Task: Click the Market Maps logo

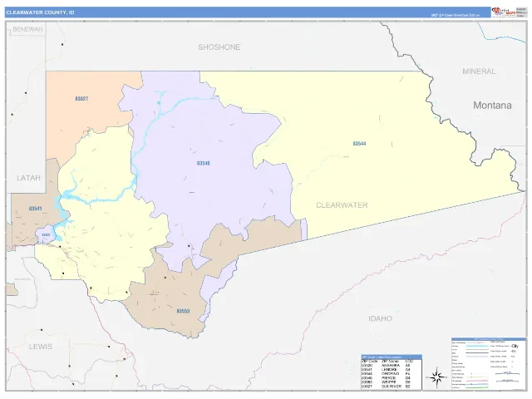Action: pos(504,12)
